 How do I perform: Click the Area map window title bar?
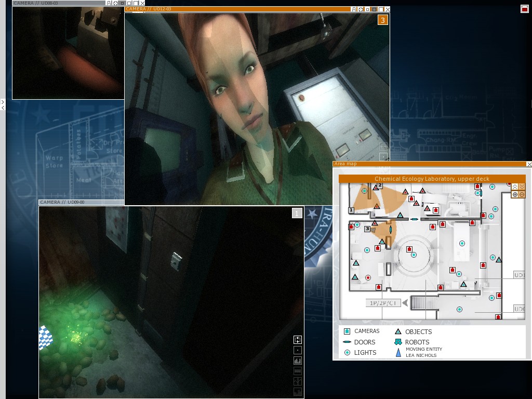coord(429,164)
